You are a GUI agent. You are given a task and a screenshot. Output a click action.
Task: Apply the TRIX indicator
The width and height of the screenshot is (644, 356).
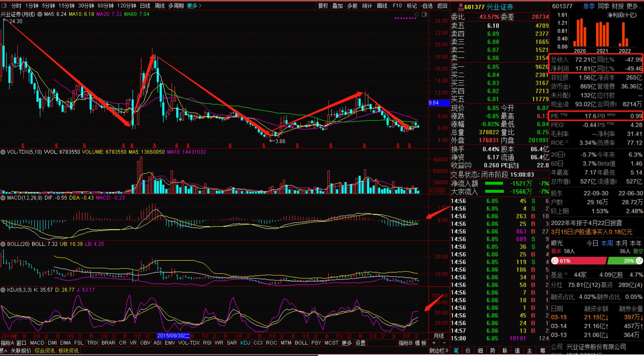[x=92, y=343]
